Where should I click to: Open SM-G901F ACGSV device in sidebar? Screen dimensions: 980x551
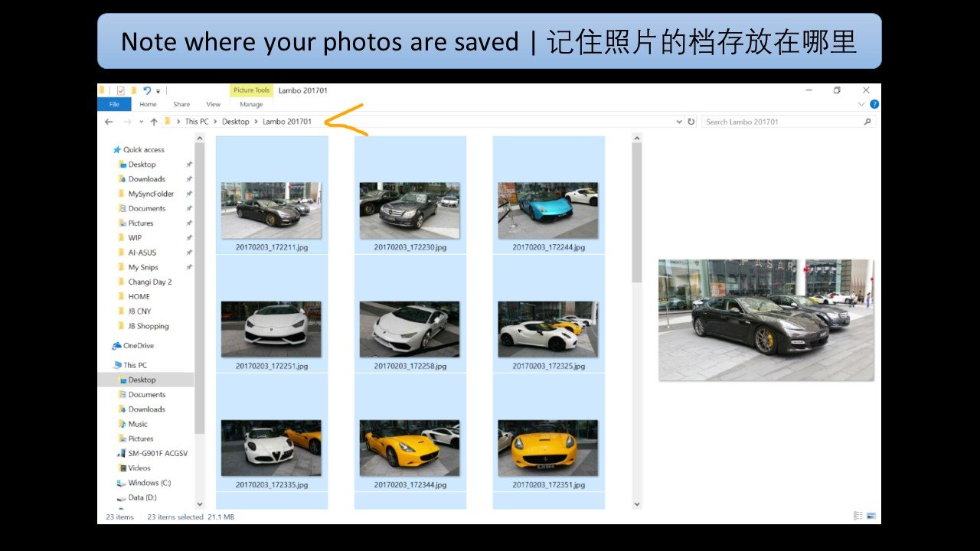click(x=158, y=453)
